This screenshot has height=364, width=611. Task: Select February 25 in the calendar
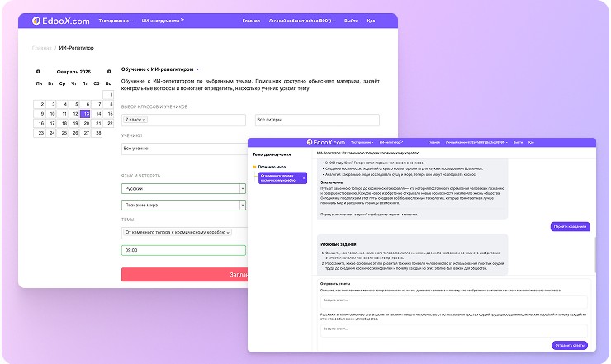point(63,133)
